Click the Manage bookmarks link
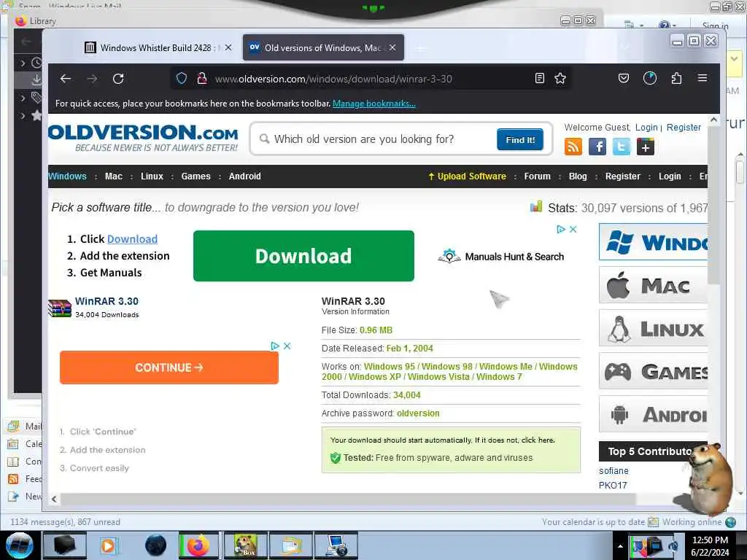747x560 pixels. pos(374,104)
